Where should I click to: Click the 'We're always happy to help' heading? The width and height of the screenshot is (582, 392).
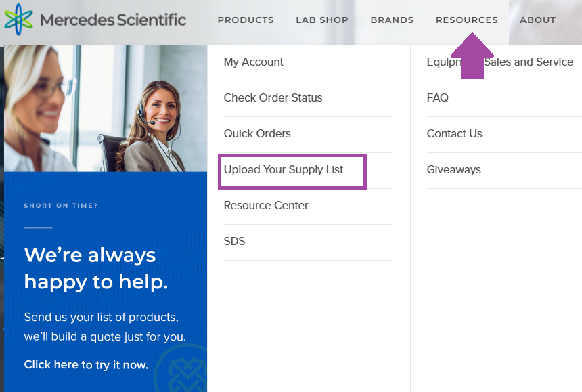95,268
